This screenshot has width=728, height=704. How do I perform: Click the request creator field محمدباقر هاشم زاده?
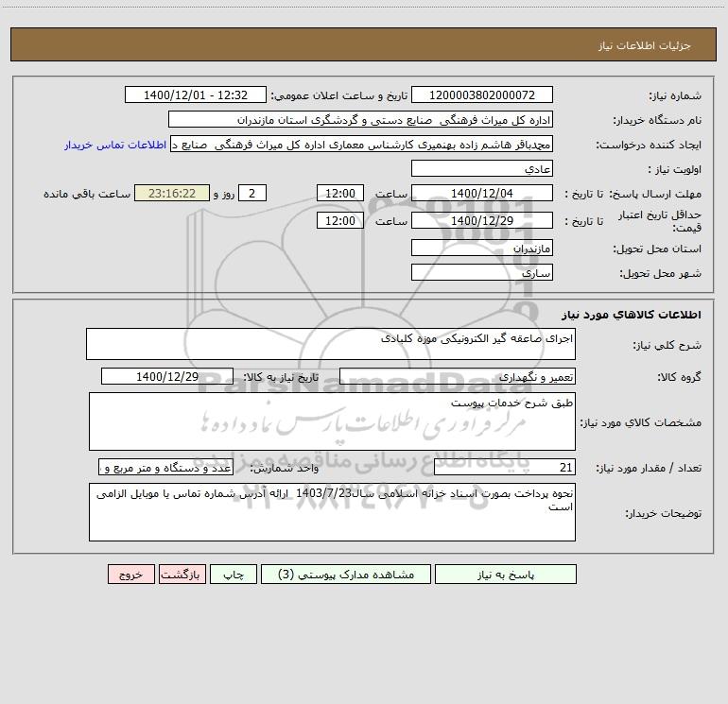point(362,145)
